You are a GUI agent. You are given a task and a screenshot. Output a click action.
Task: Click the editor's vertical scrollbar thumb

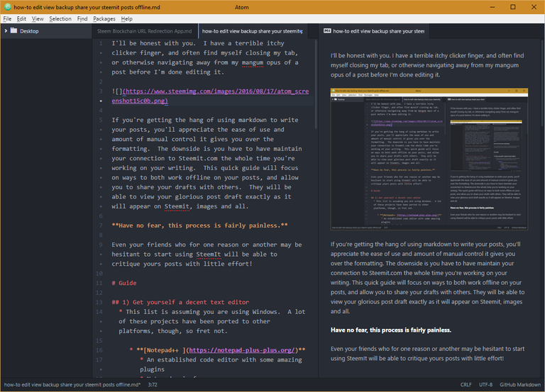click(x=316, y=84)
